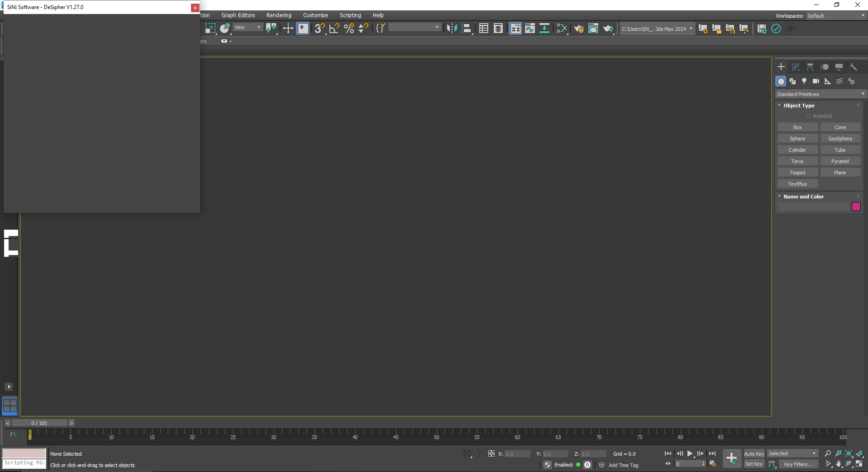Toggle the Ribbon display button
The width and height of the screenshot is (868, 472).
pos(515,29)
